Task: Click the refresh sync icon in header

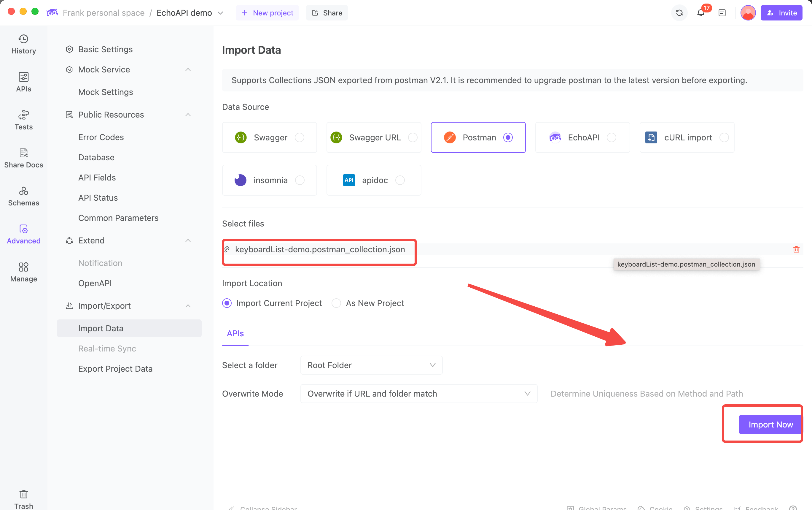Action: point(679,13)
